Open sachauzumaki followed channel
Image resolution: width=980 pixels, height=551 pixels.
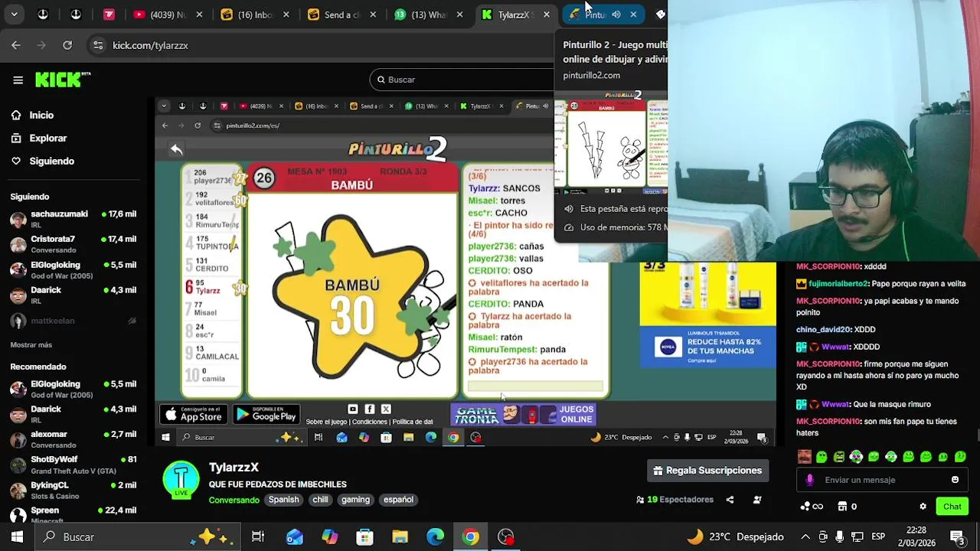click(x=73, y=219)
